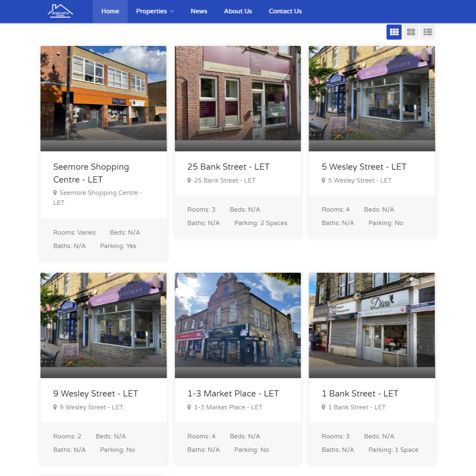476x476 pixels.
Task: Open the 25 Bank Street - LET title
Action: pyautogui.click(x=228, y=167)
